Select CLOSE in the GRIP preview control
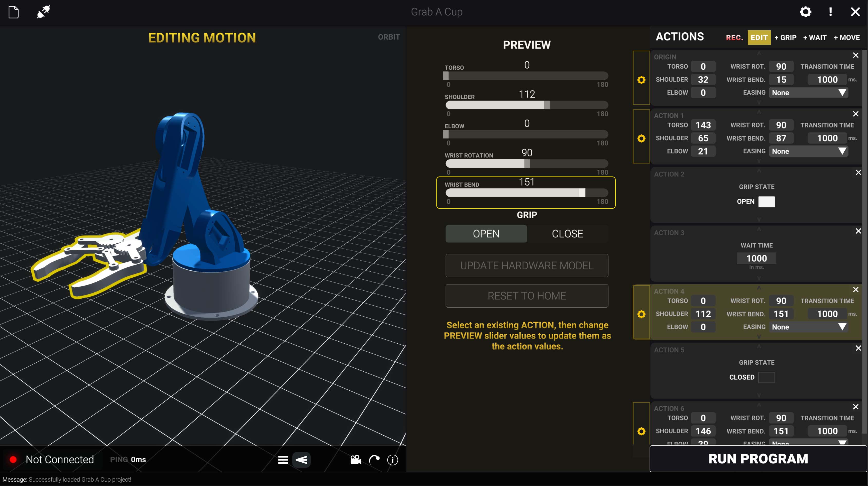The height and width of the screenshot is (486, 868). tap(567, 234)
